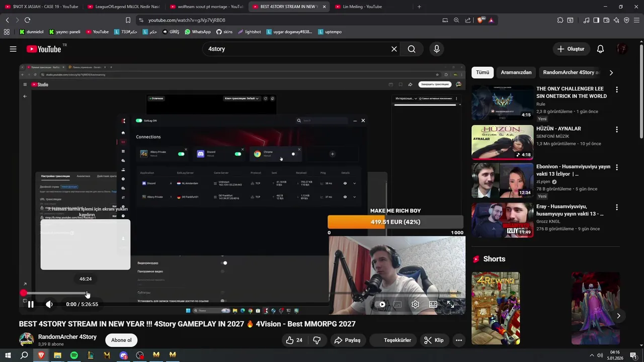Create a clip with Klip
Viewport: 644px width, 362px height.
coord(434,340)
